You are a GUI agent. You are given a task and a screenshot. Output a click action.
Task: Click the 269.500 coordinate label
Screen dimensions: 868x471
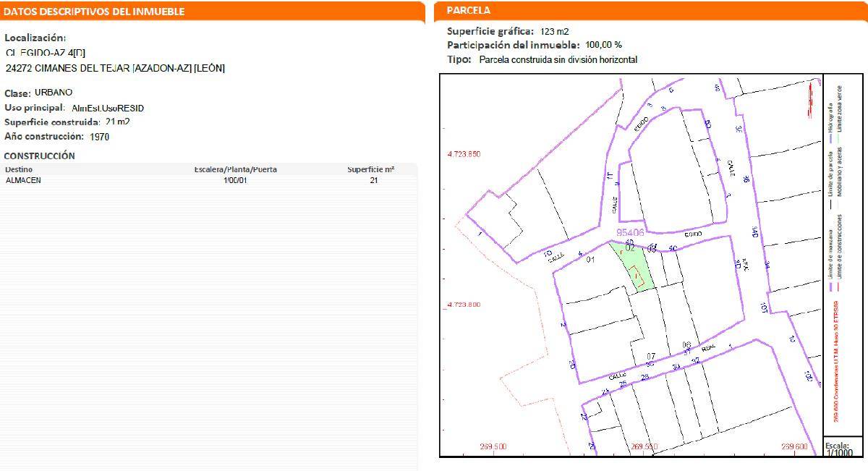point(493,446)
